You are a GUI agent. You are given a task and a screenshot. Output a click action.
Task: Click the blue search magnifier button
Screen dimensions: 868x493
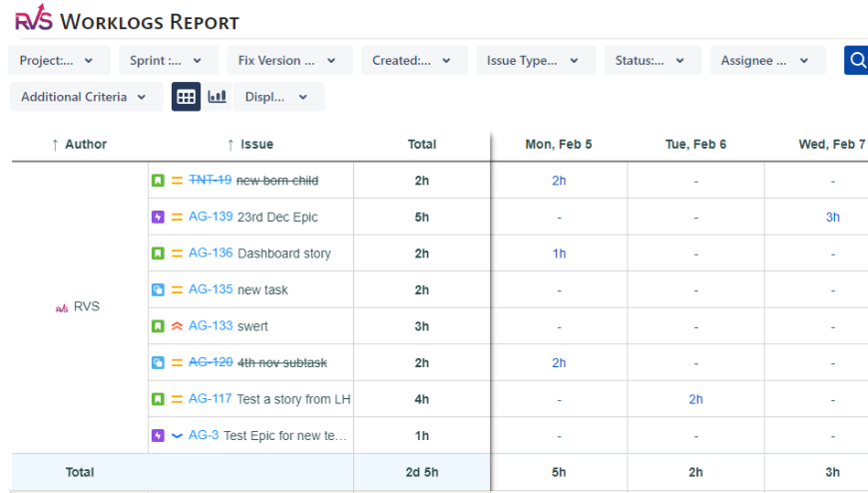856,61
